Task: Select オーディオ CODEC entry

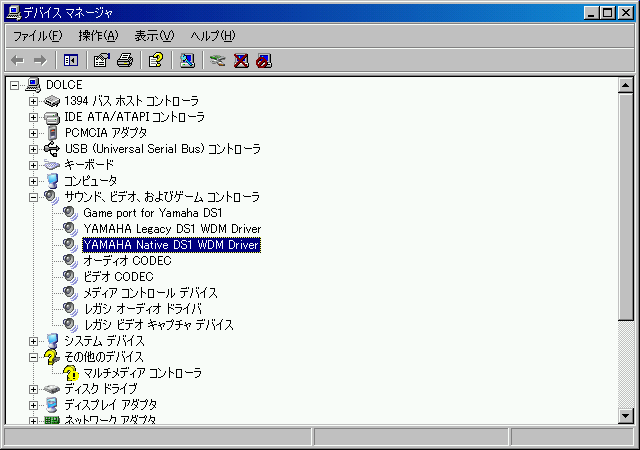Action: 127,261
